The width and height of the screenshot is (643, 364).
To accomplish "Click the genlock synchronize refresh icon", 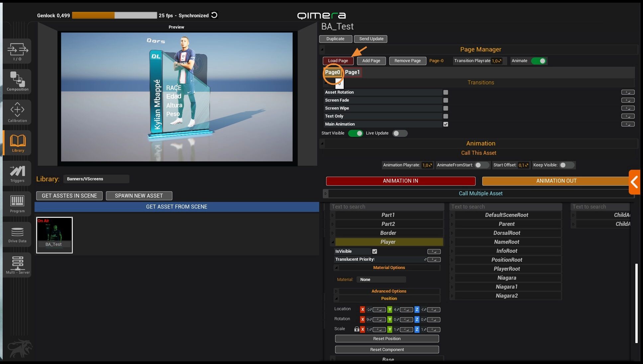I will coord(215,15).
